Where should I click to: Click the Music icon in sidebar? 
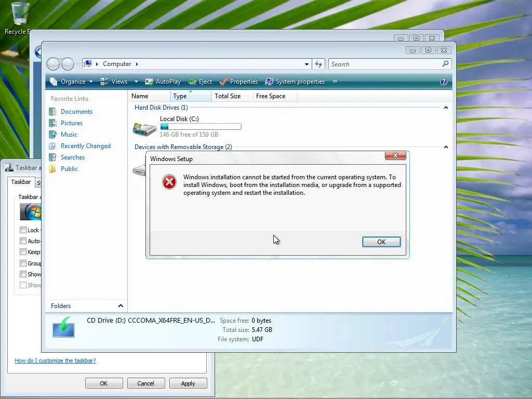click(x=52, y=135)
